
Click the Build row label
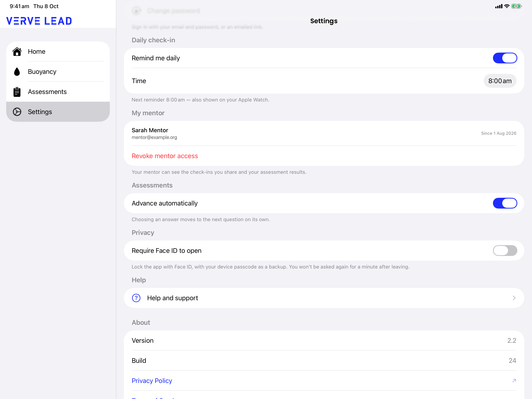(139, 361)
